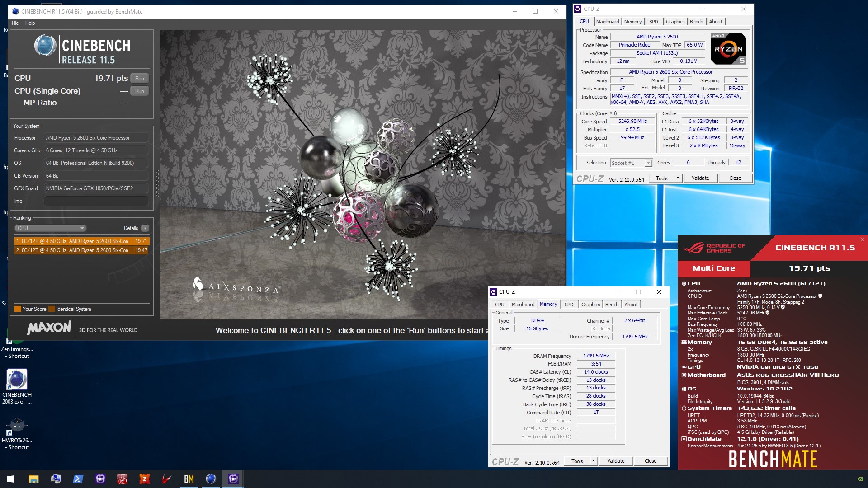Switch to Graphics tab in lower CPU-Z

[590, 305]
